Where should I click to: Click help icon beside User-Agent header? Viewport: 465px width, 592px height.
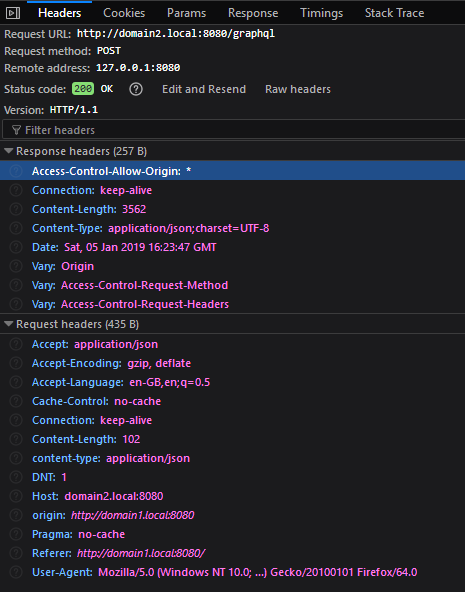[16, 572]
